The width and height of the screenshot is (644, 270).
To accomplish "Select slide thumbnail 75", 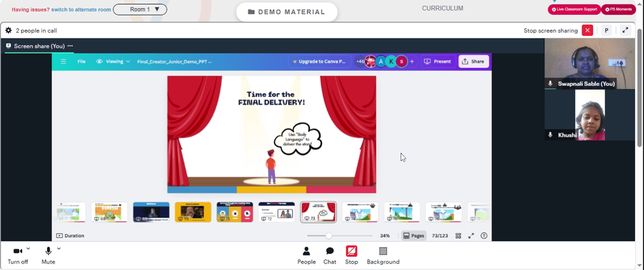I will (402, 212).
